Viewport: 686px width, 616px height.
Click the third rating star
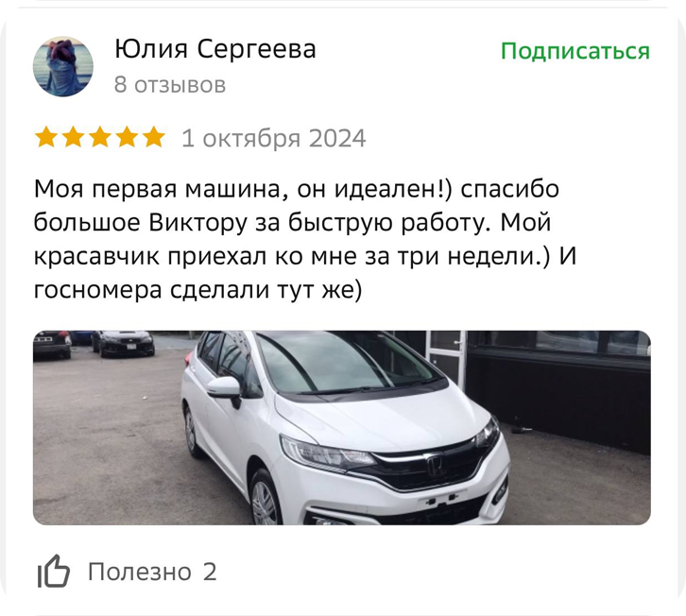click(100, 137)
